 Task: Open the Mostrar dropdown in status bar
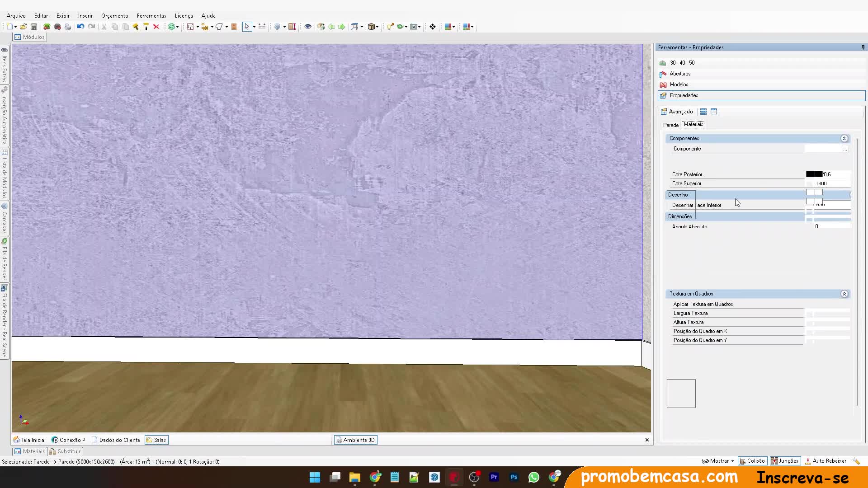point(718,461)
